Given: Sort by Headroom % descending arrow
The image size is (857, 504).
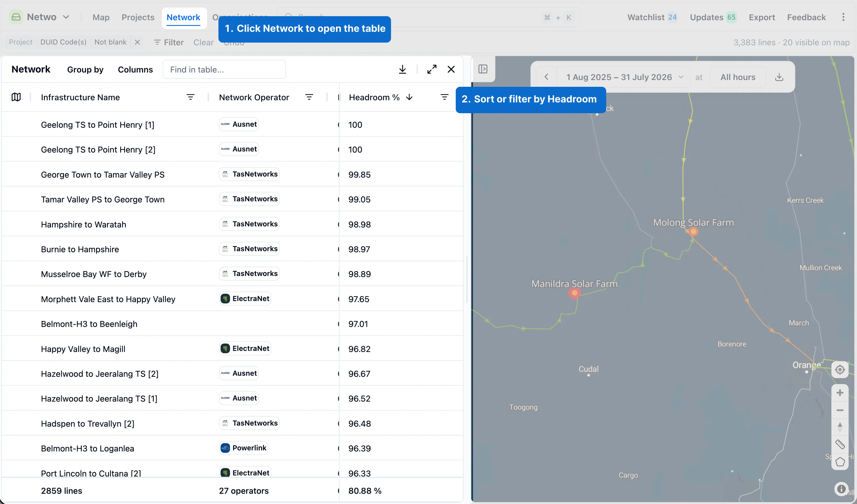Looking at the screenshot, I should point(409,97).
